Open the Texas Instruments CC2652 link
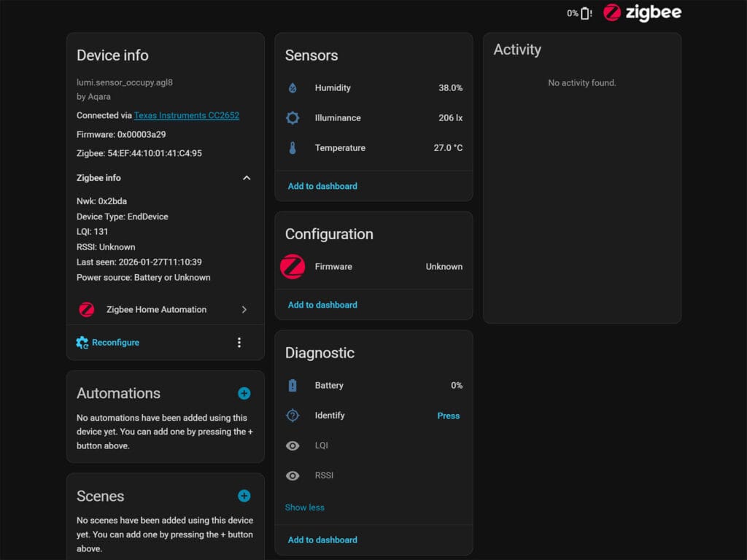 click(x=186, y=114)
